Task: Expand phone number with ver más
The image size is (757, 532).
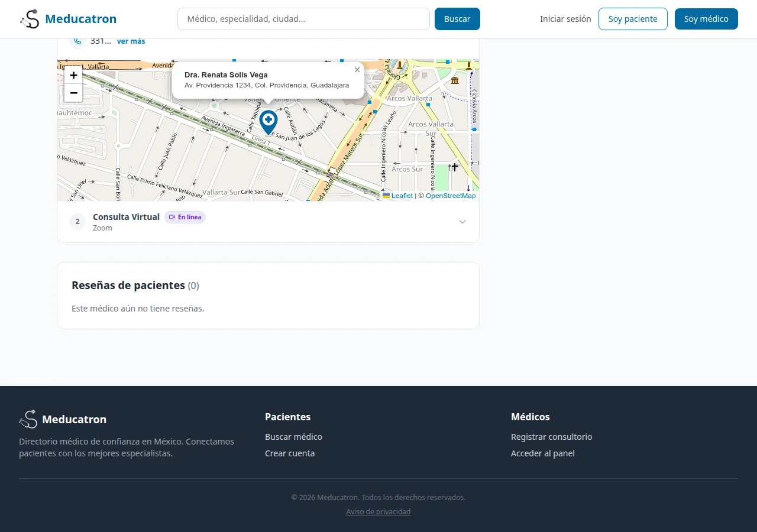Action: point(131,41)
